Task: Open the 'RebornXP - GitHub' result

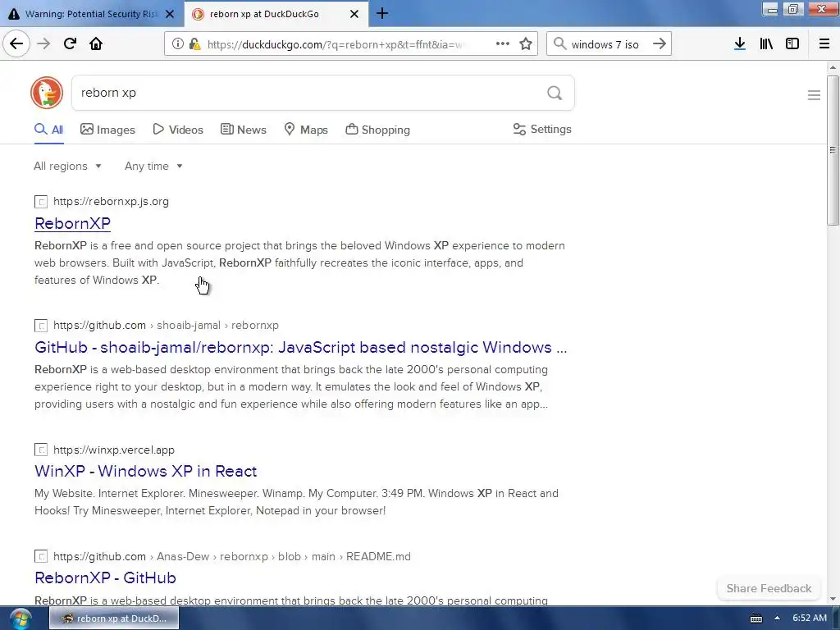Action: (105, 577)
